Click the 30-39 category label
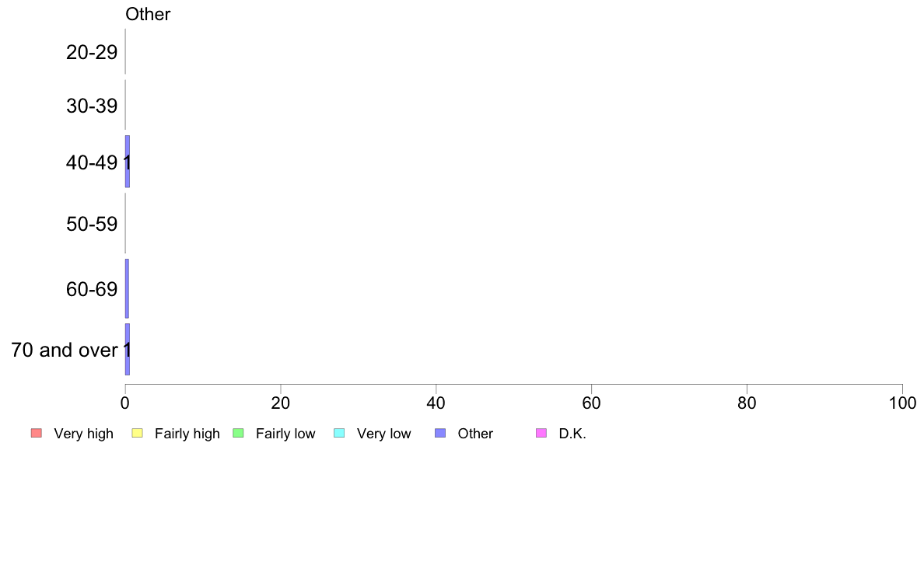The image size is (924, 572). coord(92,106)
